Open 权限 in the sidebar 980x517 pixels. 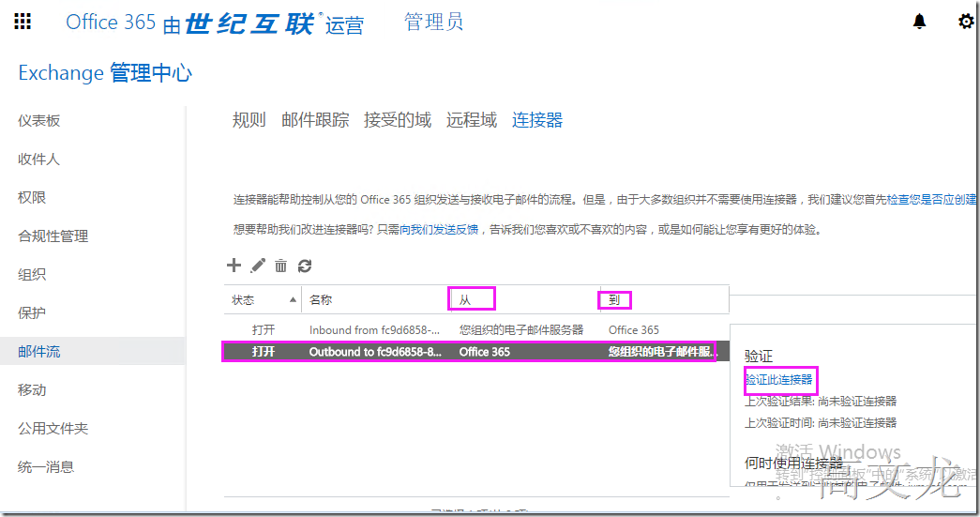pos(32,198)
